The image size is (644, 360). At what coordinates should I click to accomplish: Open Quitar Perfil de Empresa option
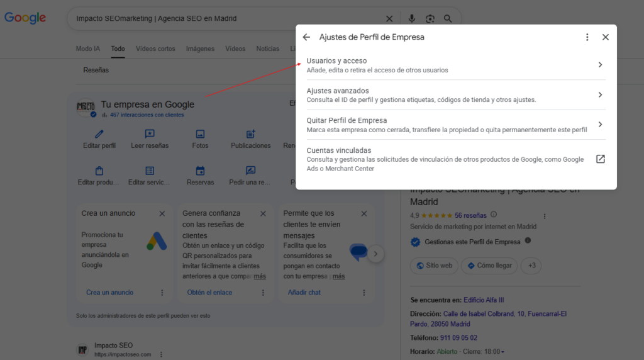(x=456, y=125)
